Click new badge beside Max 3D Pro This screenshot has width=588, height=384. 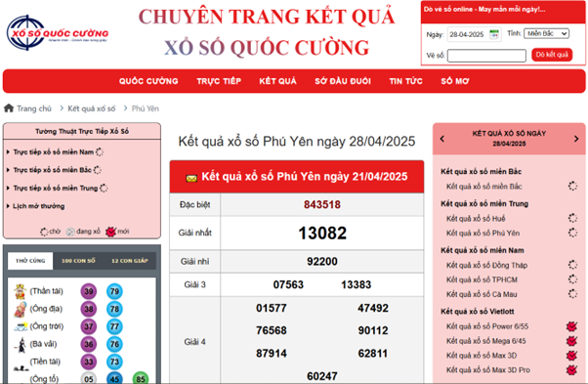[x=571, y=369]
